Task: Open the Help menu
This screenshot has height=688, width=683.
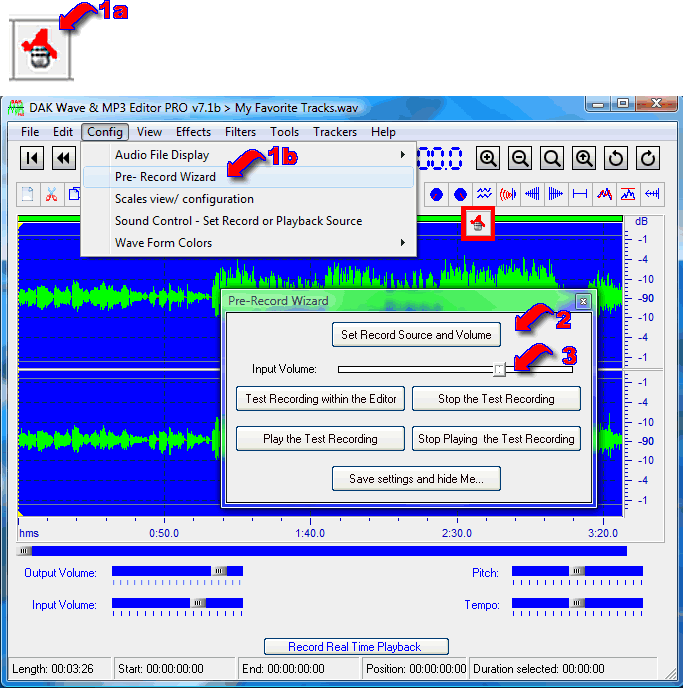Action: click(383, 132)
